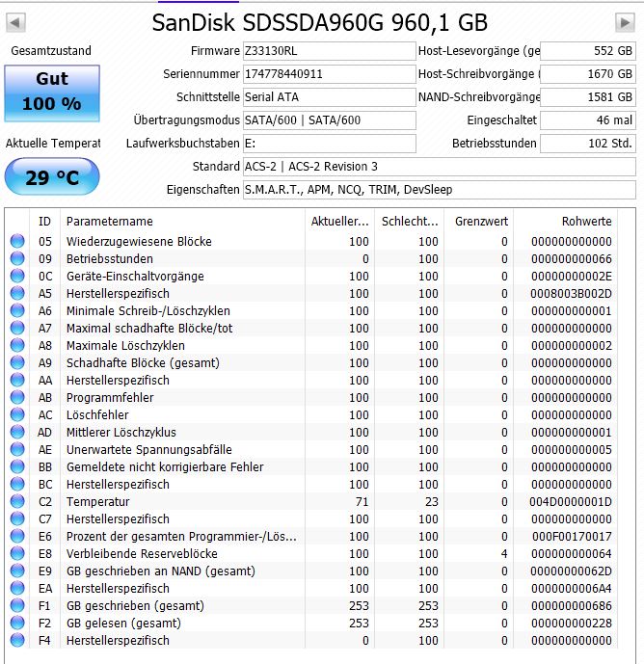This screenshot has width=644, height=664.
Task: Click status icon of row C7
Action: (x=17, y=518)
